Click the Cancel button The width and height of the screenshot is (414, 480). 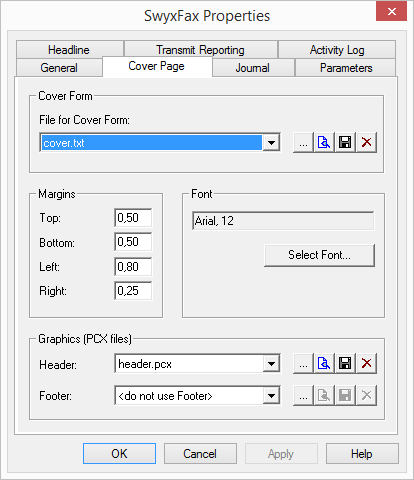point(200,454)
